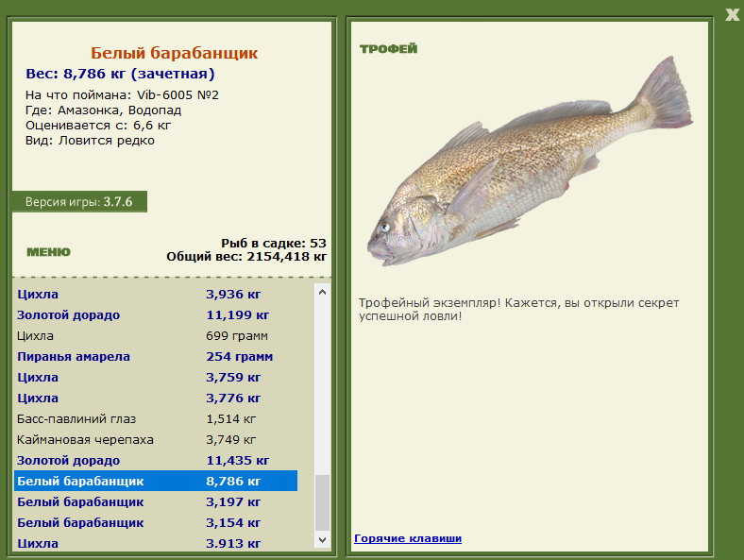Viewport: 744px width, 560px height.
Task: Click the Рыб в садке: 53 counter
Action: click(x=273, y=244)
